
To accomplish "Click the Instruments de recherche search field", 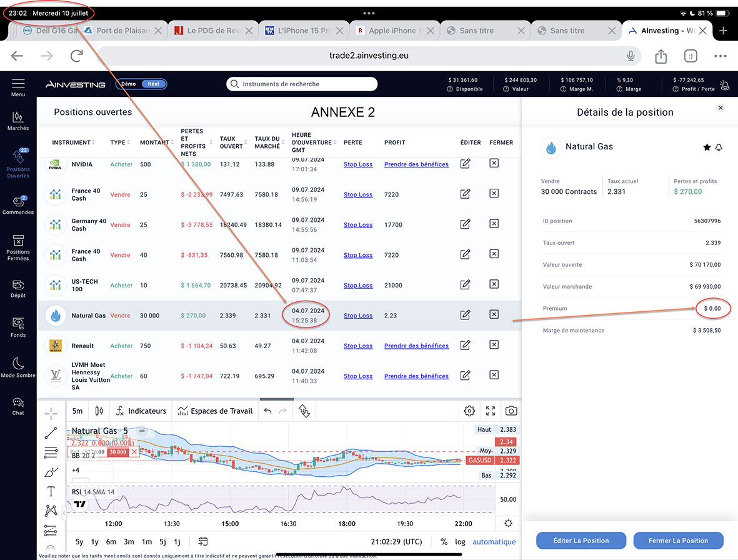I will tap(302, 84).
